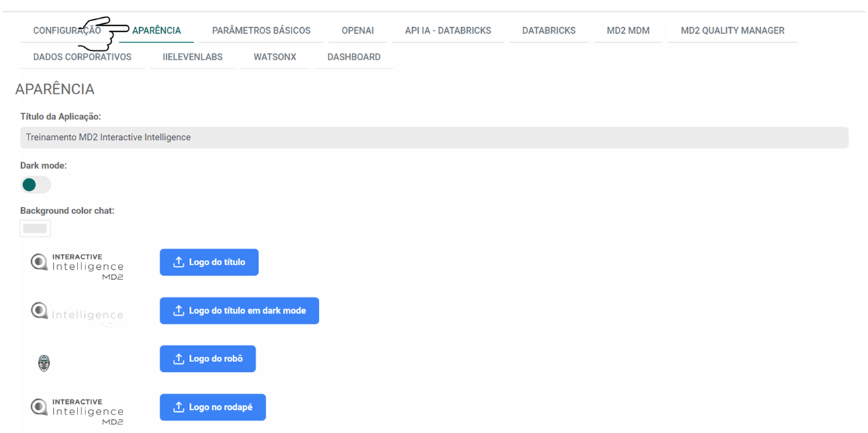The height and width of the screenshot is (433, 868).
Task: Click the Título da Aplicação text field
Action: point(434,137)
